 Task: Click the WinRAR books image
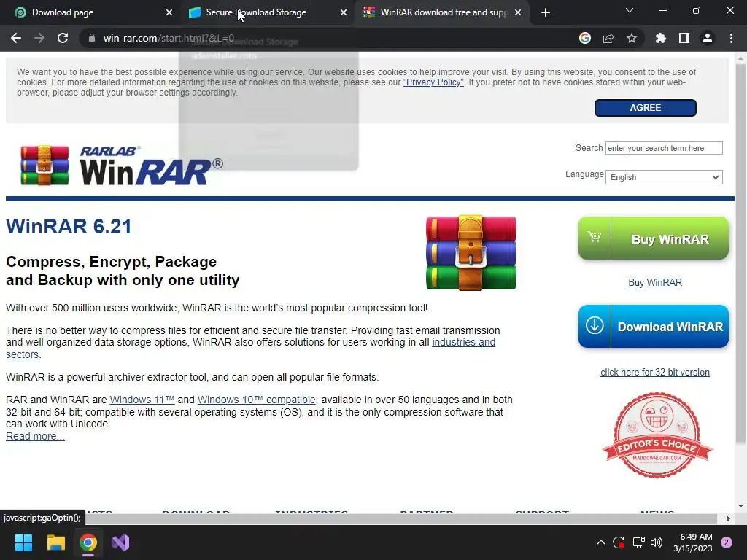pyautogui.click(x=471, y=253)
